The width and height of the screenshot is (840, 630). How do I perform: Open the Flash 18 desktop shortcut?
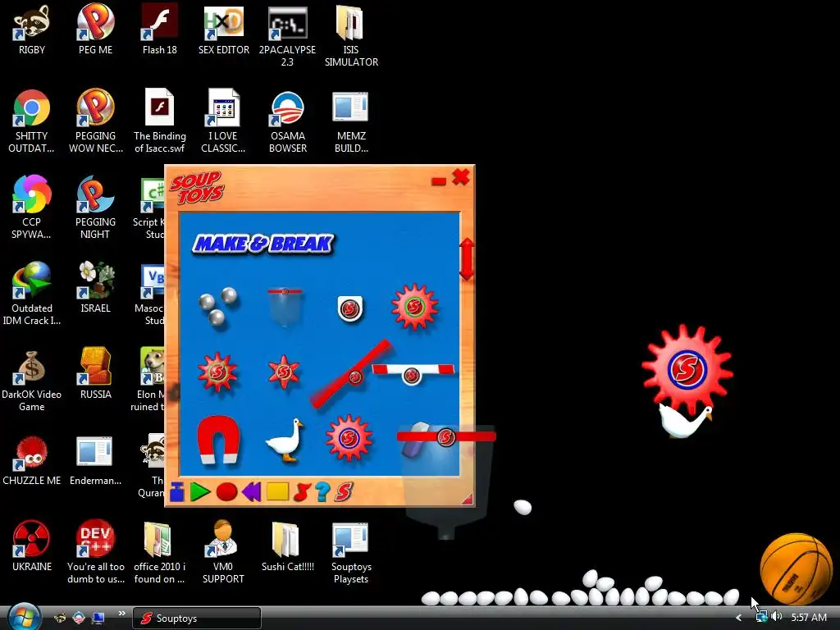[x=160, y=30]
